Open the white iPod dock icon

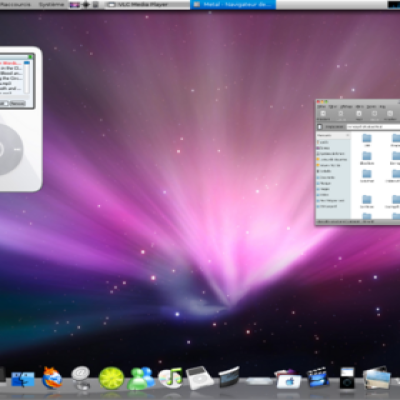tap(200, 378)
